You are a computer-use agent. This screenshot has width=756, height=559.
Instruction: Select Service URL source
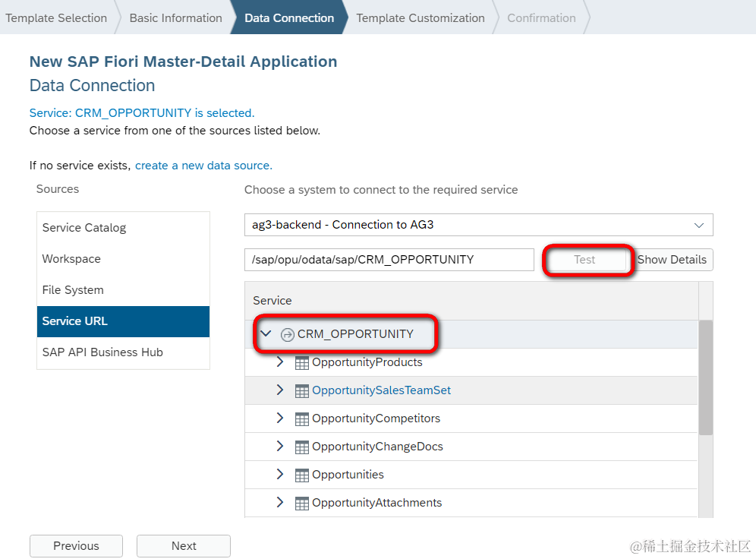click(x=124, y=321)
